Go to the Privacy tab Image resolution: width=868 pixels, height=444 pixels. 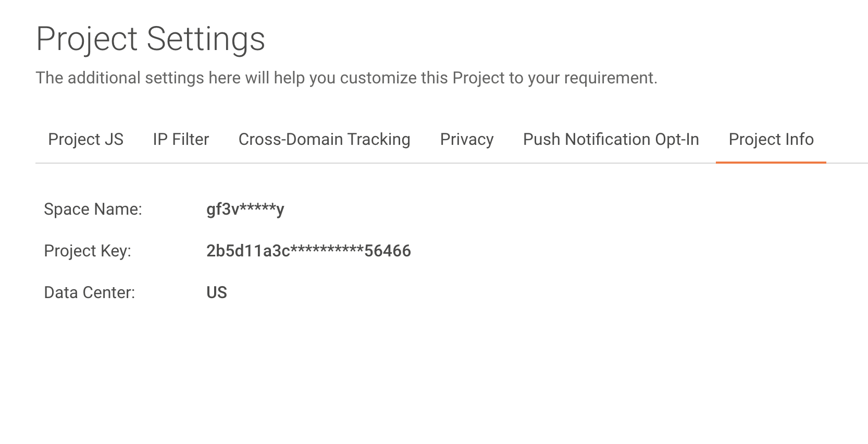tap(466, 139)
